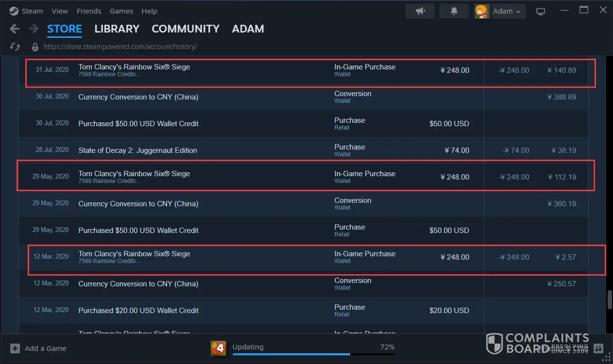Viewport: 613px width, 364px height.
Task: Click the Big Picture mode monitor icon
Action: click(x=541, y=11)
